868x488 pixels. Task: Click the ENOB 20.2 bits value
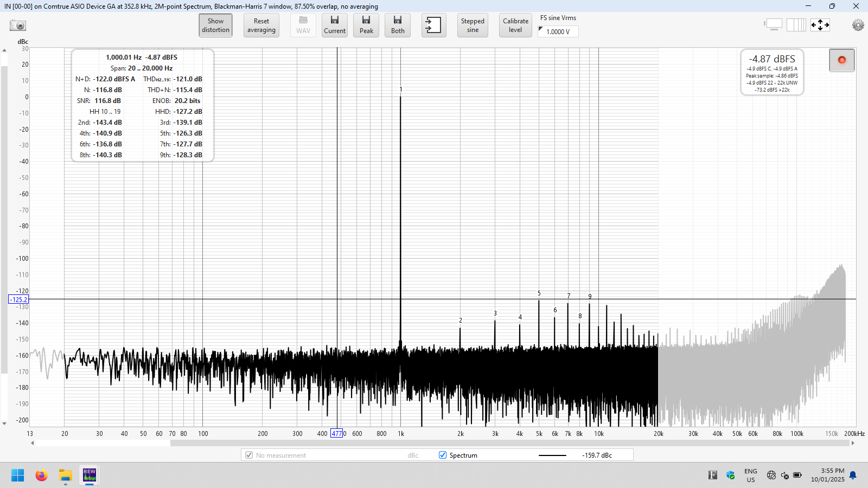pos(187,101)
